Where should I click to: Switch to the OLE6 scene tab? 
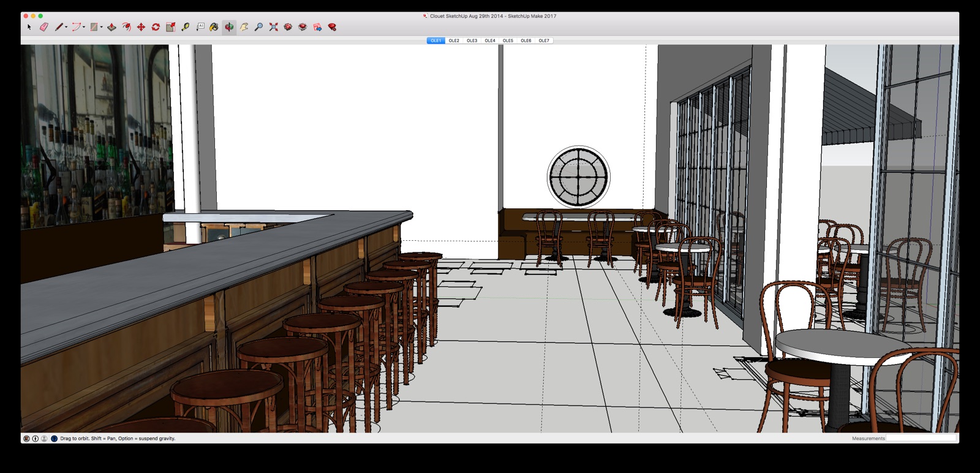click(x=526, y=40)
